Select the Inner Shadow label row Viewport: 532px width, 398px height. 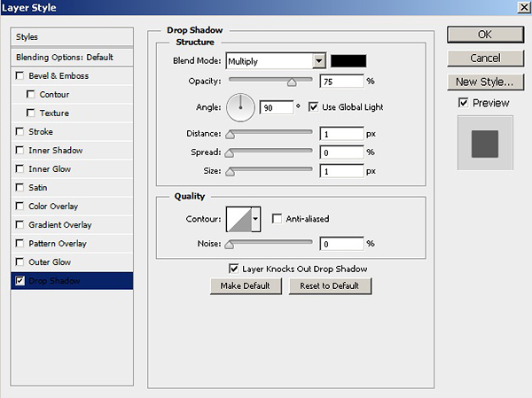(72, 150)
